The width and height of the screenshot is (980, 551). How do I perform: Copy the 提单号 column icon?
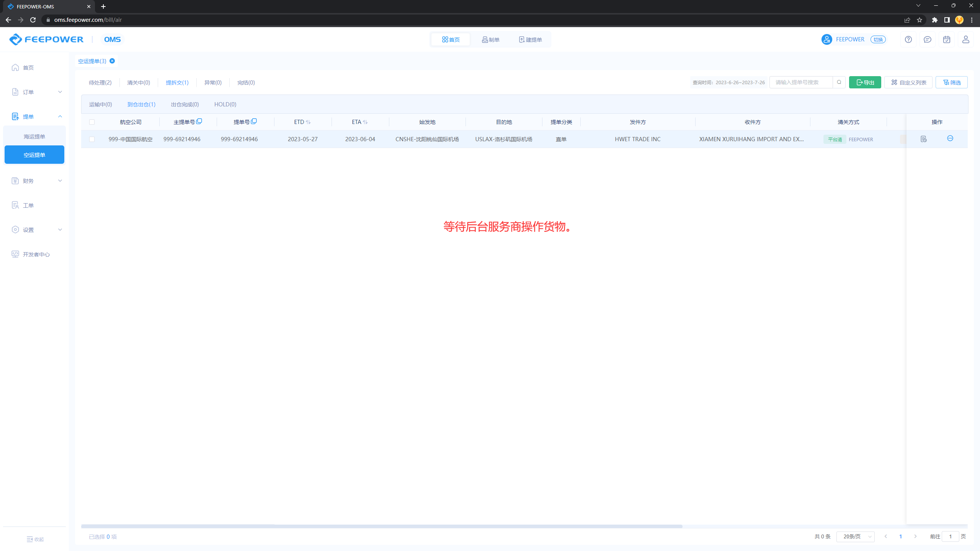pyautogui.click(x=254, y=121)
